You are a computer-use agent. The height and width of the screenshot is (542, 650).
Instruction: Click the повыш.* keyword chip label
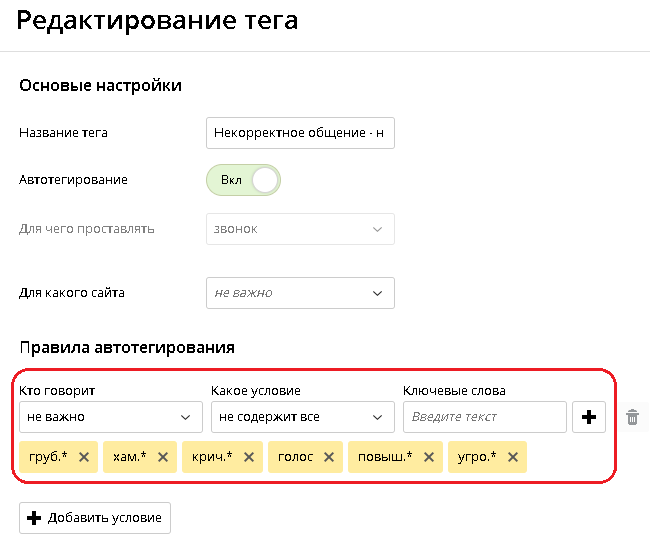tap(385, 457)
